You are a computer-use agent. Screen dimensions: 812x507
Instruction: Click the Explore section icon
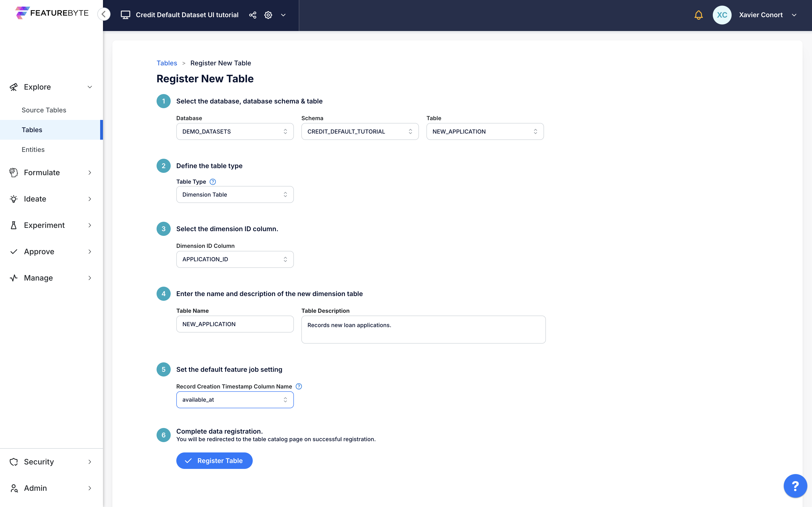coord(13,87)
